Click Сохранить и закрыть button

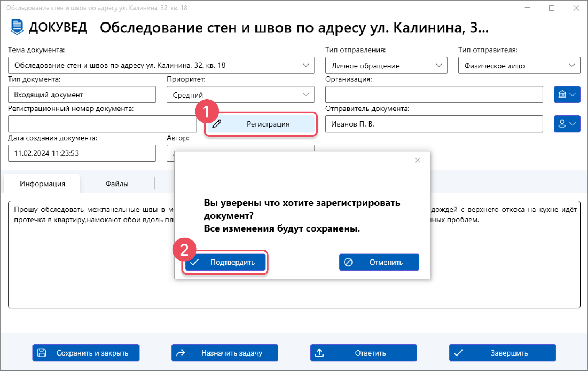[x=86, y=353]
